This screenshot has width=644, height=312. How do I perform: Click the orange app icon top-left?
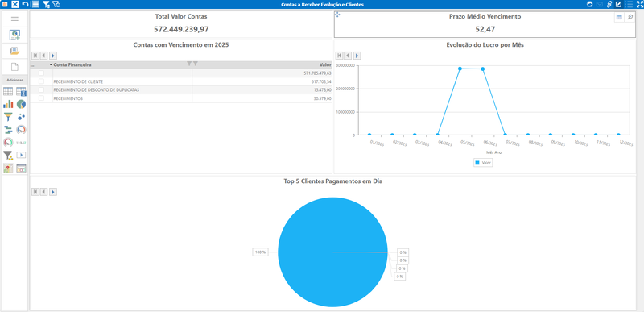click(x=5, y=4)
